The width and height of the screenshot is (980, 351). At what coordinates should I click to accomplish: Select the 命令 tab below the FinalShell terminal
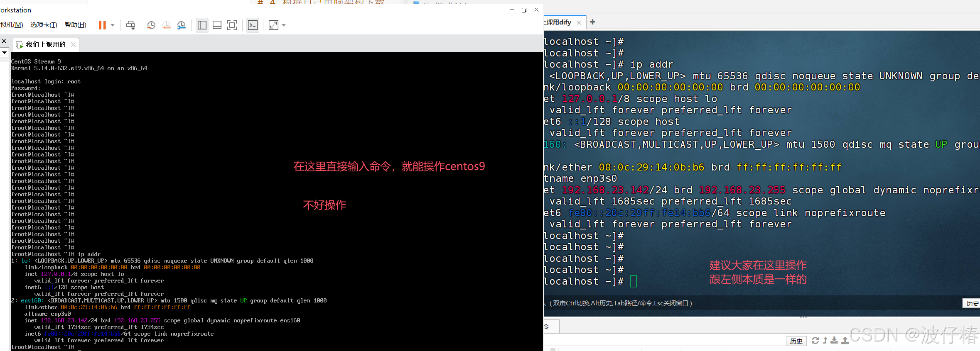click(x=551, y=327)
